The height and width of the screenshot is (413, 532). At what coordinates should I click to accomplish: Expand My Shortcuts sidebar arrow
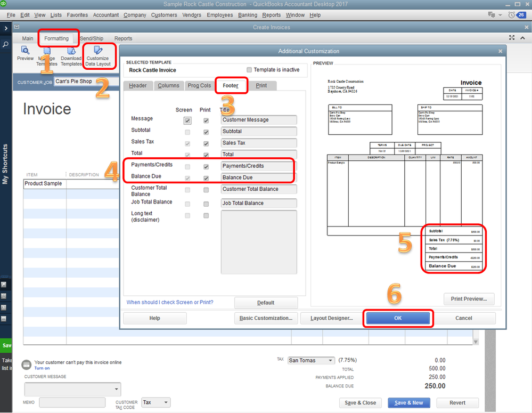[x=6, y=28]
